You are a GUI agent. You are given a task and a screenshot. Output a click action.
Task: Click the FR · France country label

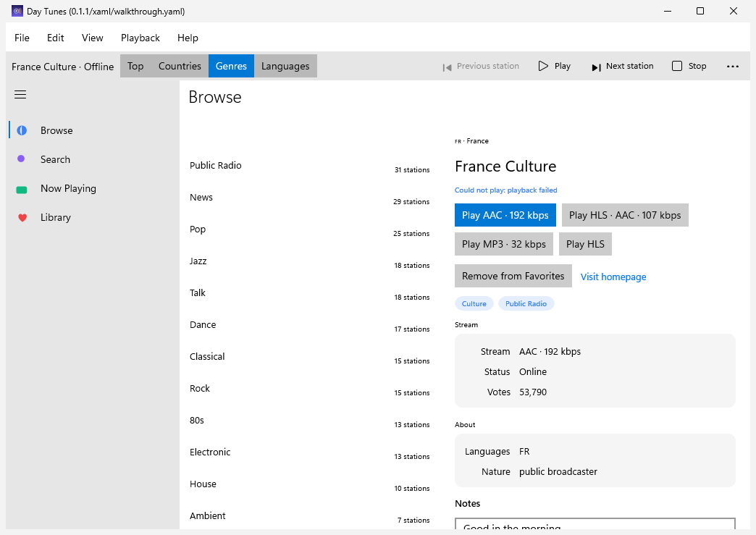[471, 141]
